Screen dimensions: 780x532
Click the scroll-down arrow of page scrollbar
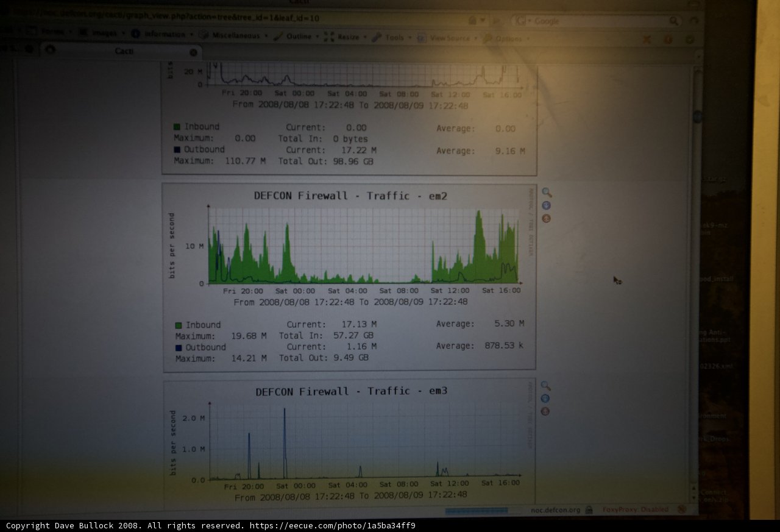693,499
